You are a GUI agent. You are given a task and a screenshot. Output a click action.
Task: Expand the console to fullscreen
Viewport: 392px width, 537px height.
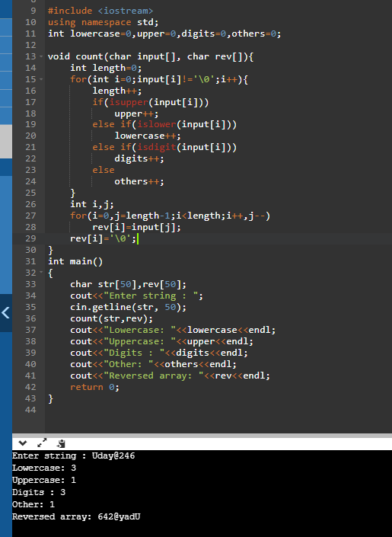click(x=42, y=443)
